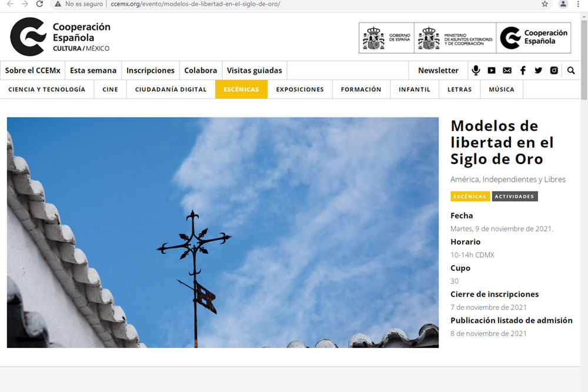Click the Newsletter link
This screenshot has height=392, width=588.
(438, 71)
